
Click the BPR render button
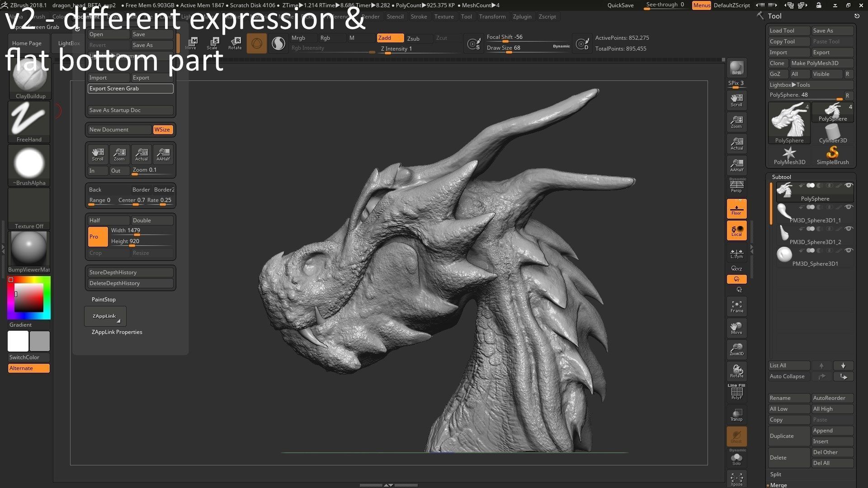736,68
